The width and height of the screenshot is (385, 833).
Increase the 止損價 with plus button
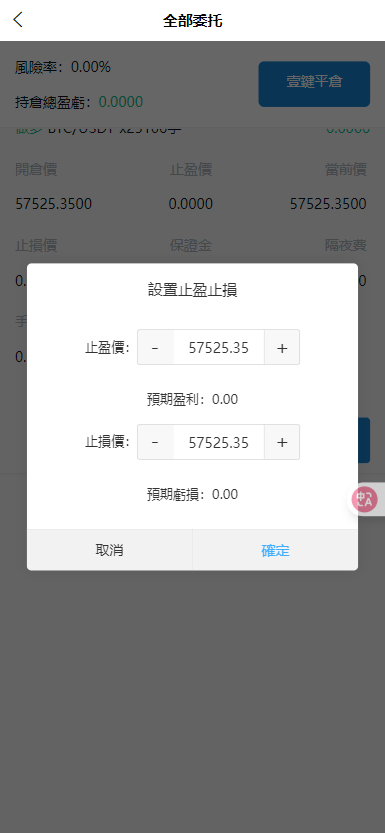(282, 442)
